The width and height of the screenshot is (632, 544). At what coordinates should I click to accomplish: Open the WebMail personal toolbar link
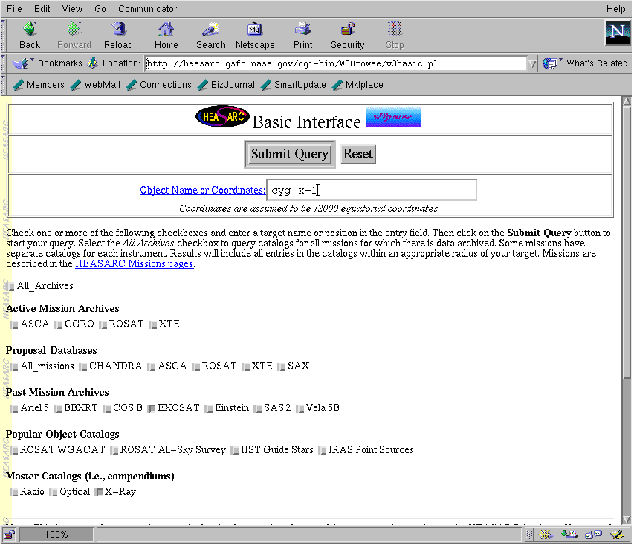[96, 85]
